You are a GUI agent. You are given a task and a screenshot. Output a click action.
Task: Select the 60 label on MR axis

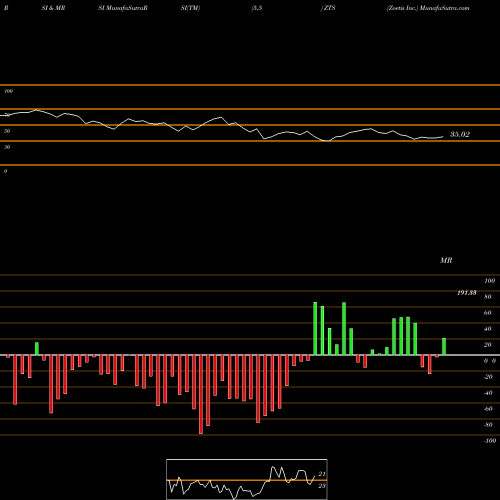488,313
